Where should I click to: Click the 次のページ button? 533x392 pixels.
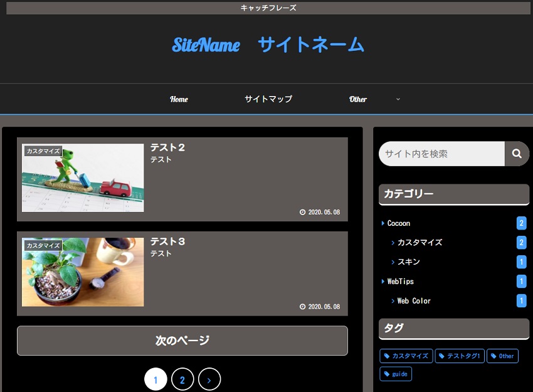pos(182,341)
